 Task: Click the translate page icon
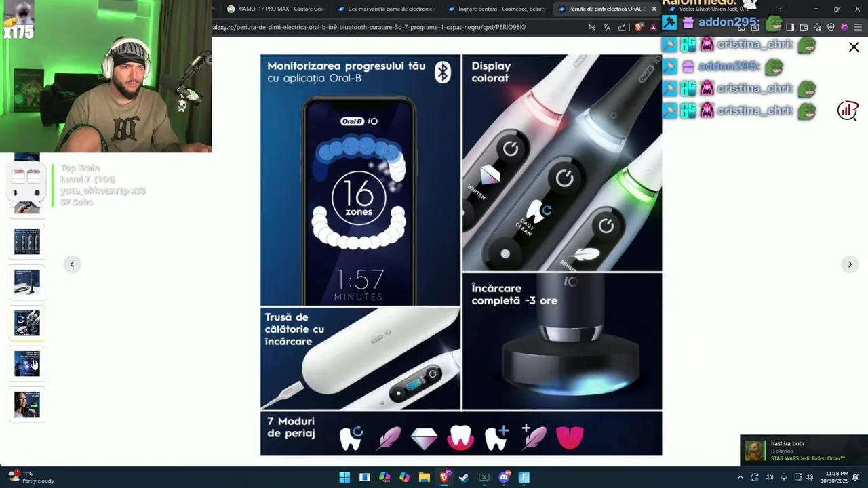click(606, 27)
